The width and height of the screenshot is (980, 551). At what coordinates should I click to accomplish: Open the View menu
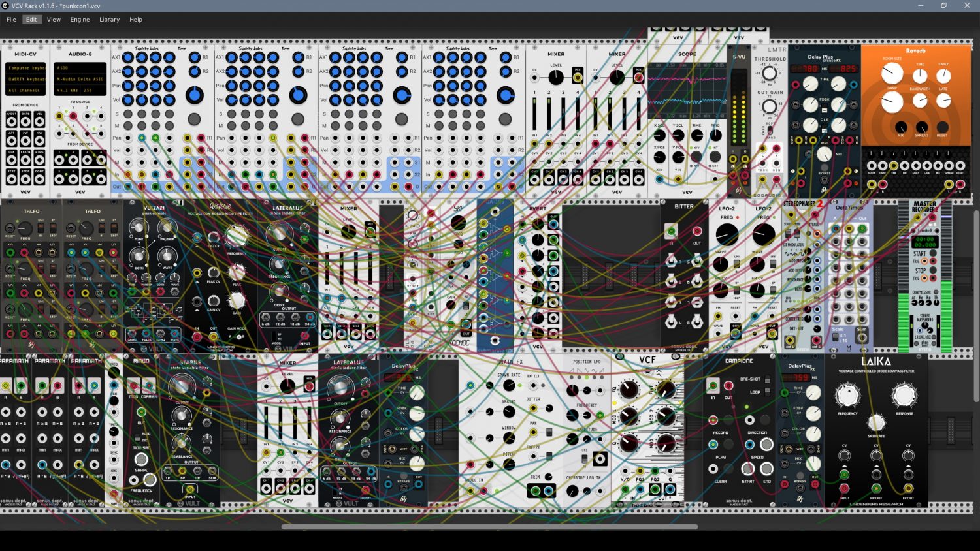(x=54, y=20)
